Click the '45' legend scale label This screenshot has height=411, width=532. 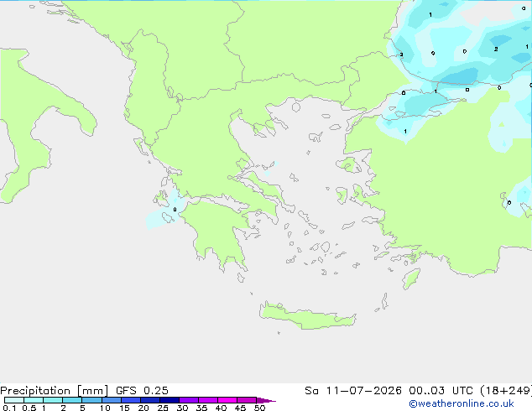pyautogui.click(x=240, y=408)
